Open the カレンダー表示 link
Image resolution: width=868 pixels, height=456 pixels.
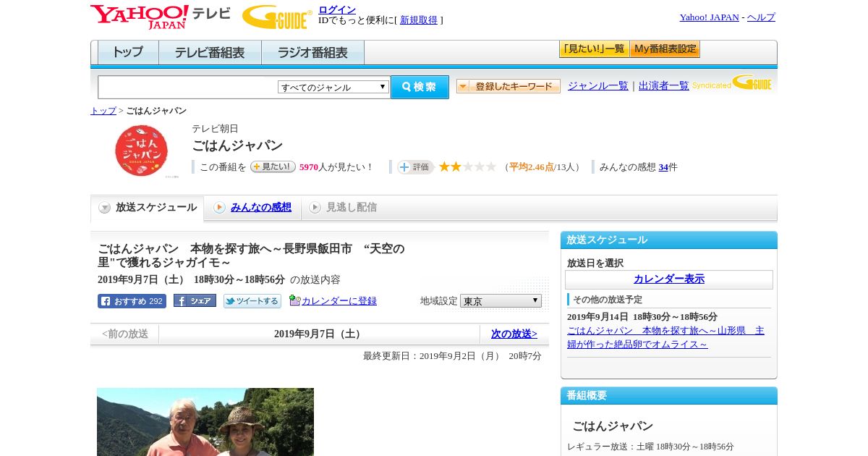click(x=669, y=279)
